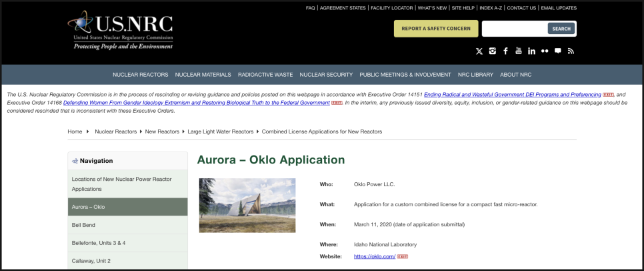This screenshot has width=644, height=271.
Task: Go to New Reactors breadcrumb
Action: (x=162, y=131)
